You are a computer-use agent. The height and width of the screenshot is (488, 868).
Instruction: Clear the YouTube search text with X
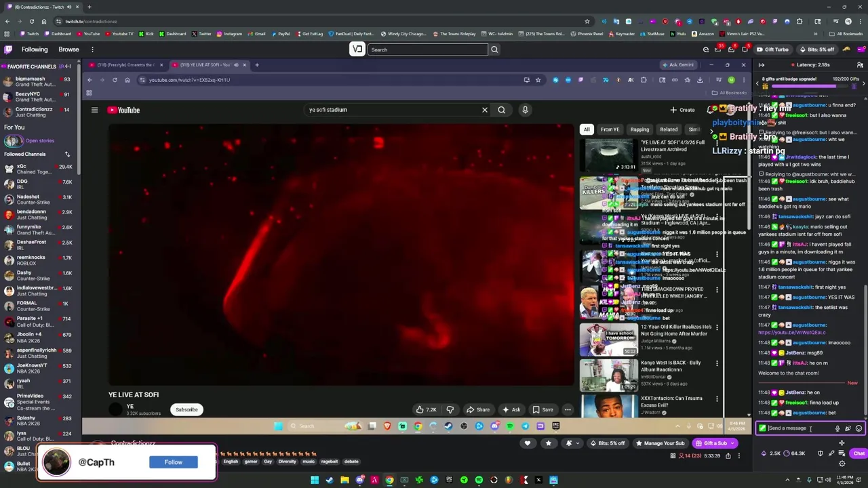tap(484, 110)
